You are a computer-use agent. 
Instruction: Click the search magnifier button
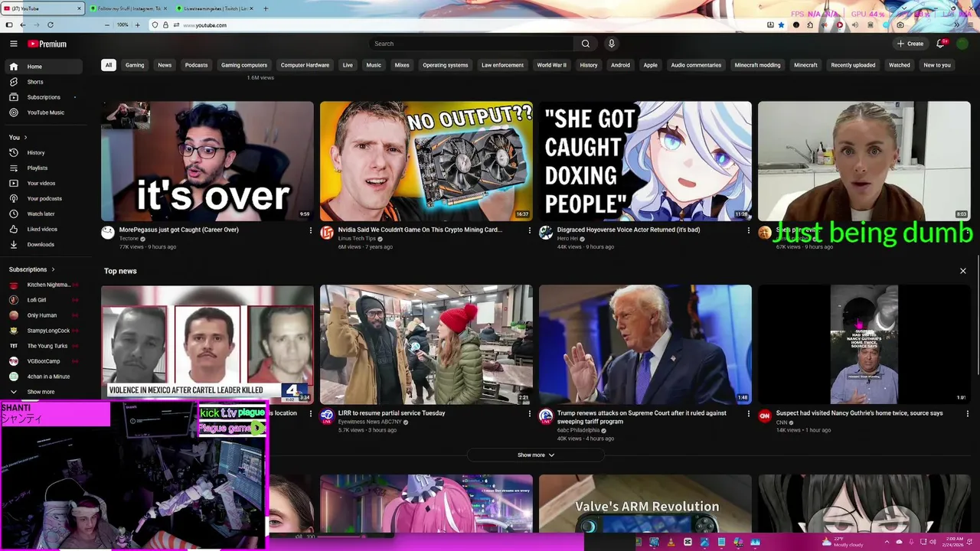point(586,44)
